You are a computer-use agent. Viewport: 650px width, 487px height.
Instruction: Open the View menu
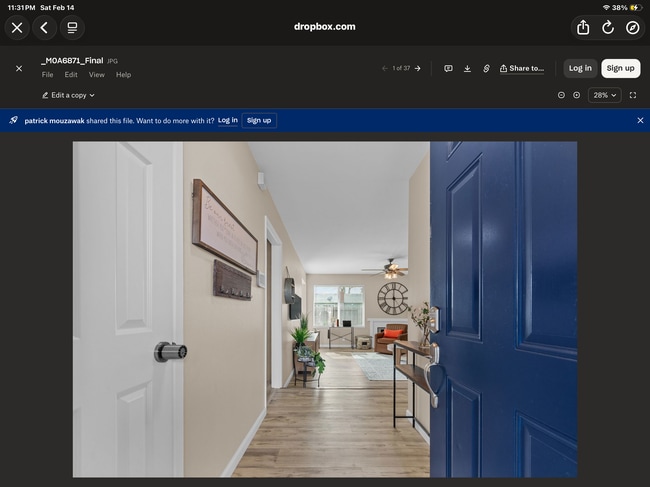tap(96, 75)
